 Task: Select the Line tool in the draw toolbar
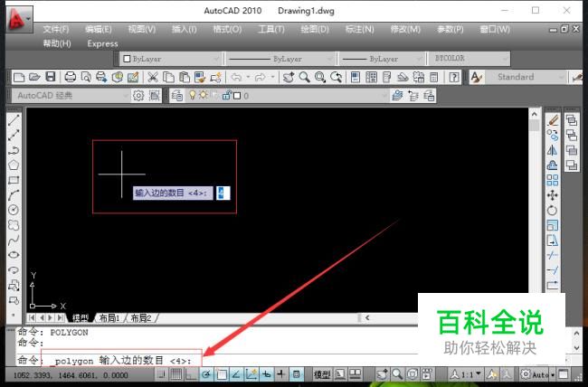tap(14, 120)
